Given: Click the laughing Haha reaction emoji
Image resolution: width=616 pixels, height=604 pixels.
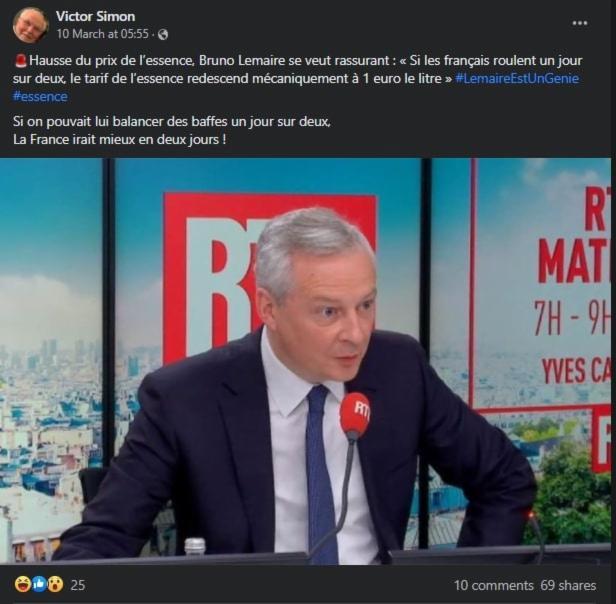Looking at the screenshot, I should [23, 584].
